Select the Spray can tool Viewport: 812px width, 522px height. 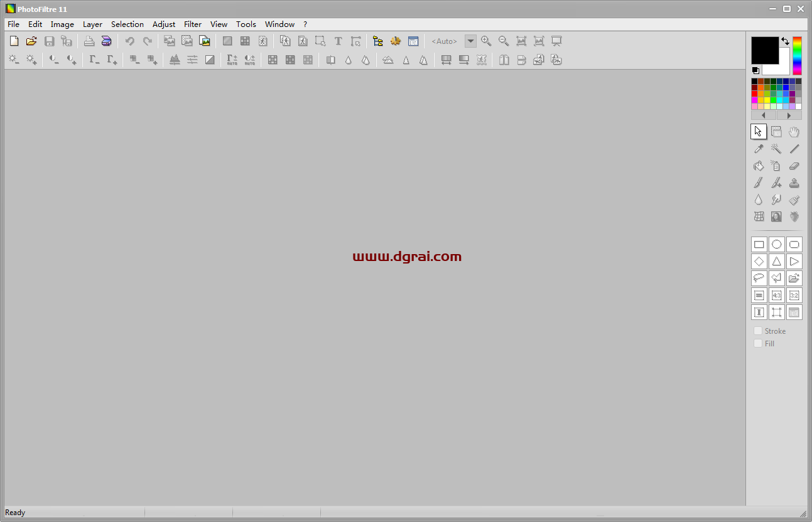[776, 166]
